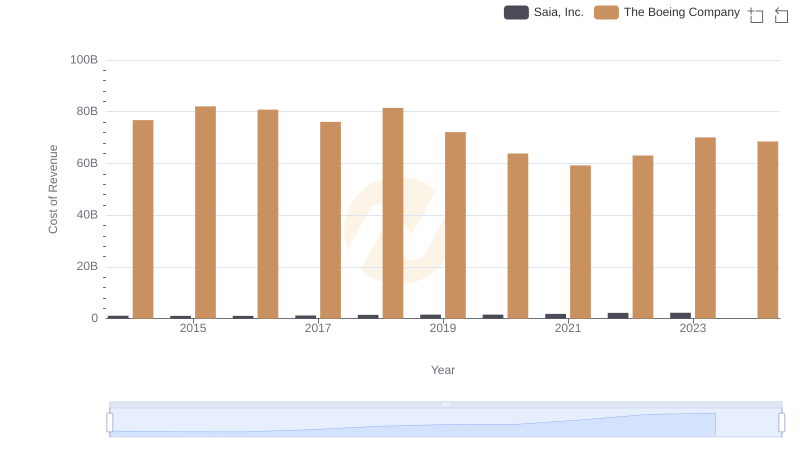Click the top drag bar of the data zoom slider
The width and height of the screenshot is (800, 461).
445,404
